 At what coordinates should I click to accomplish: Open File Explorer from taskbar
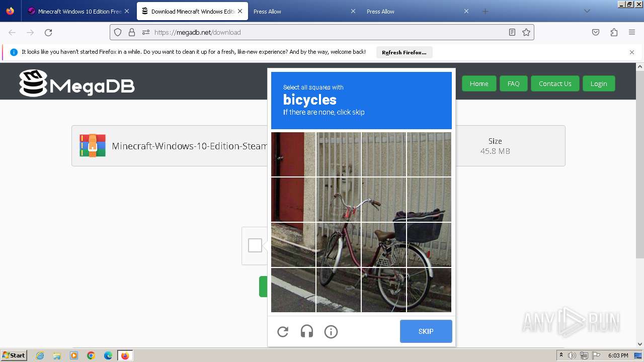point(57,355)
